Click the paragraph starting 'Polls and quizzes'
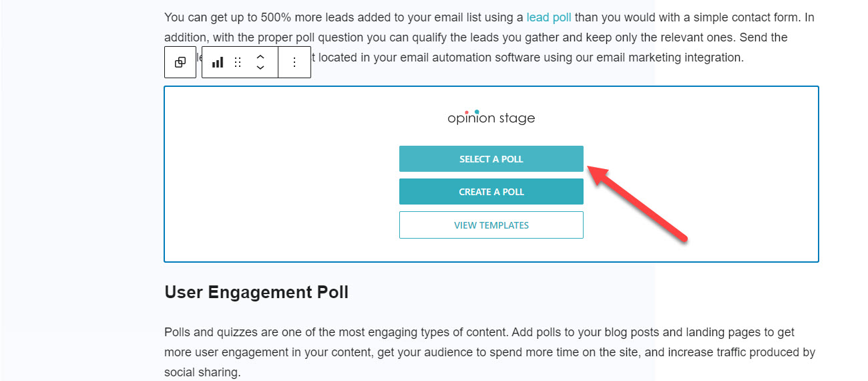Viewport: 868px width, 381px height. point(490,352)
